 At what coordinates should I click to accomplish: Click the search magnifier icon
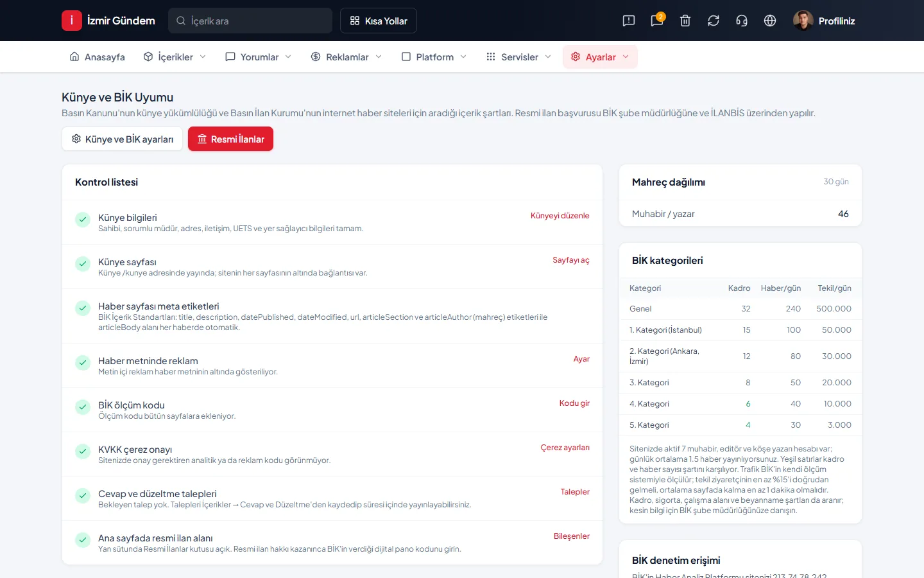click(x=181, y=21)
